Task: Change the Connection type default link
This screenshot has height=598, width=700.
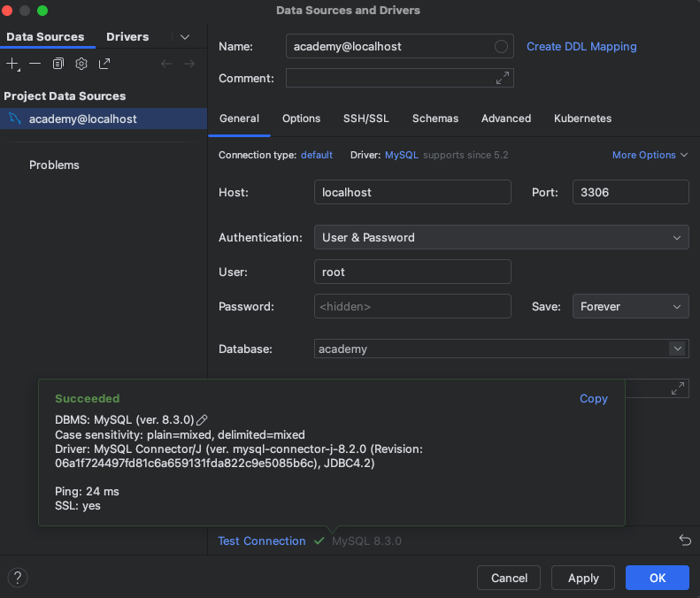Action: [x=317, y=155]
